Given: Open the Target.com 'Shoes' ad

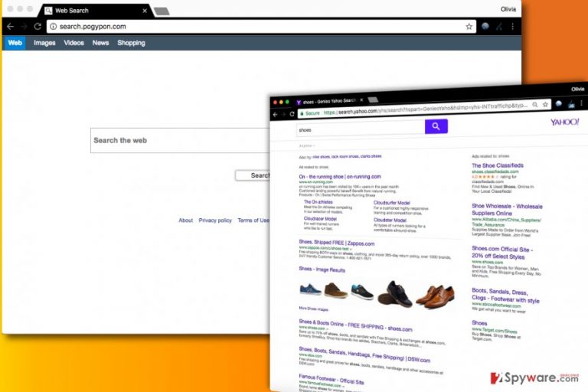Looking at the screenshot, I should point(479,323).
